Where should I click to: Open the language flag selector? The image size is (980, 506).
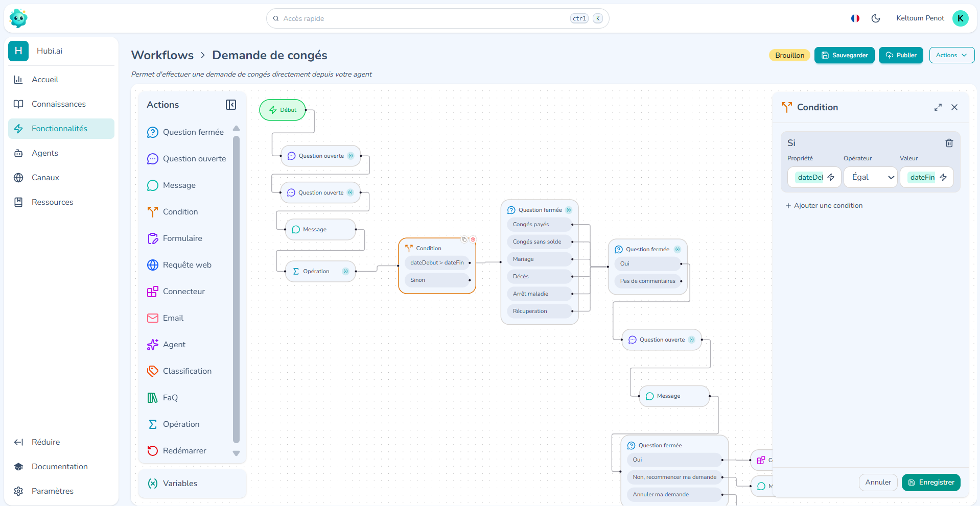tap(855, 18)
